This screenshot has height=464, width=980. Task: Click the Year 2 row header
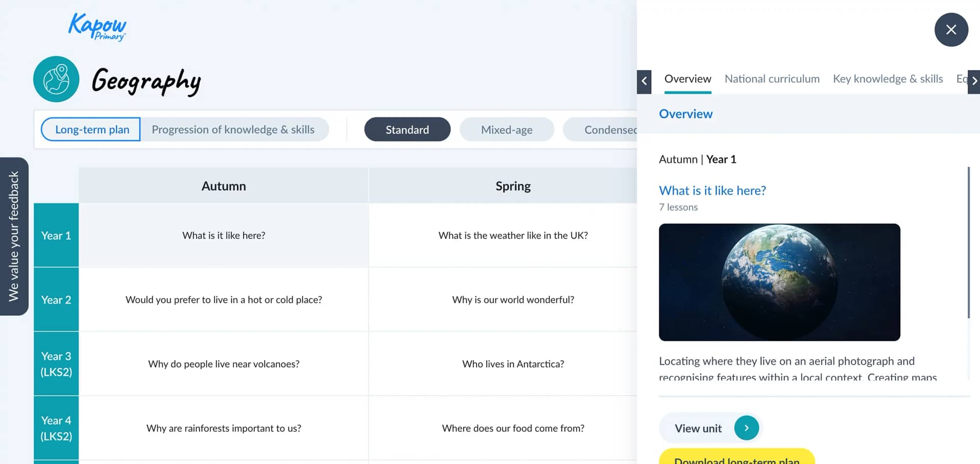coord(56,299)
